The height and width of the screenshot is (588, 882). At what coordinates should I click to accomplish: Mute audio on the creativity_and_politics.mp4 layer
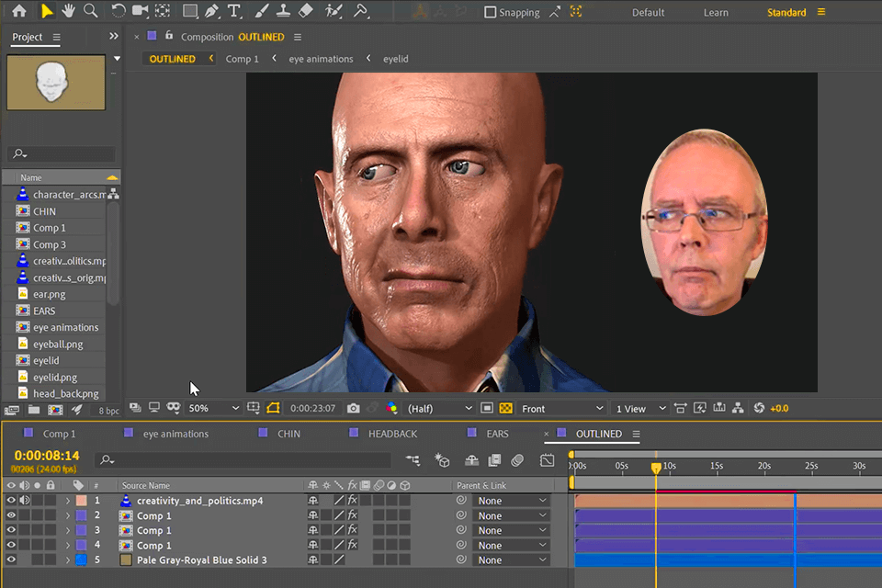click(x=24, y=500)
